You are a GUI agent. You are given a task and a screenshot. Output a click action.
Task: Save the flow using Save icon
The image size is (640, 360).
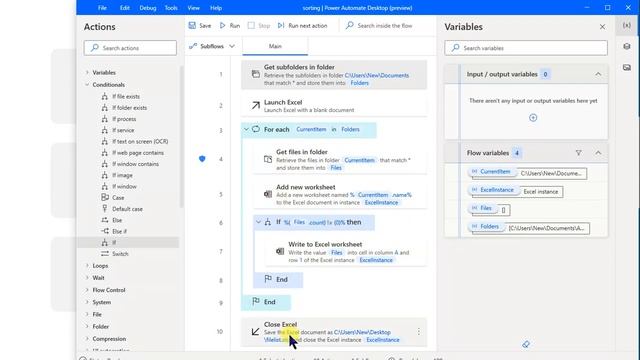(x=192, y=25)
